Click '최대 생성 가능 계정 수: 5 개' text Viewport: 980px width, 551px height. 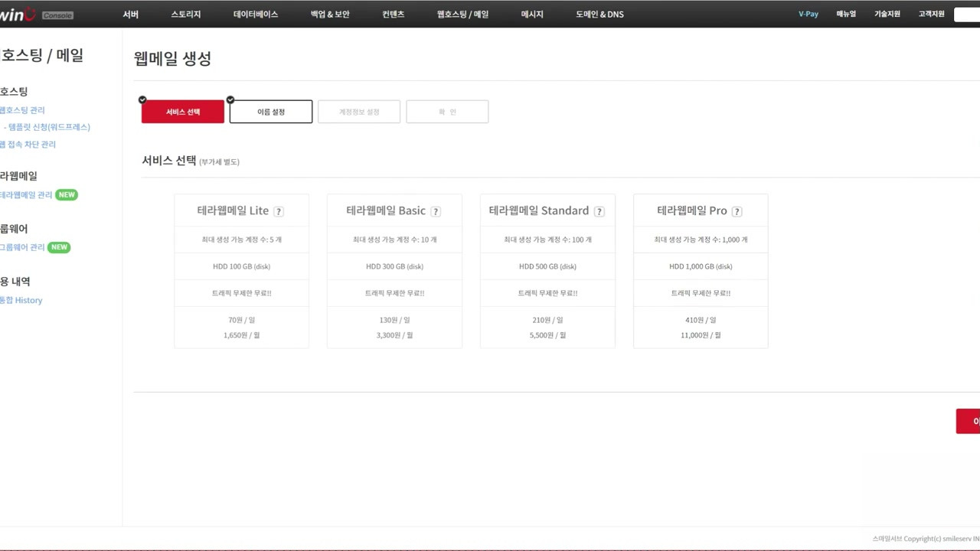[241, 240]
